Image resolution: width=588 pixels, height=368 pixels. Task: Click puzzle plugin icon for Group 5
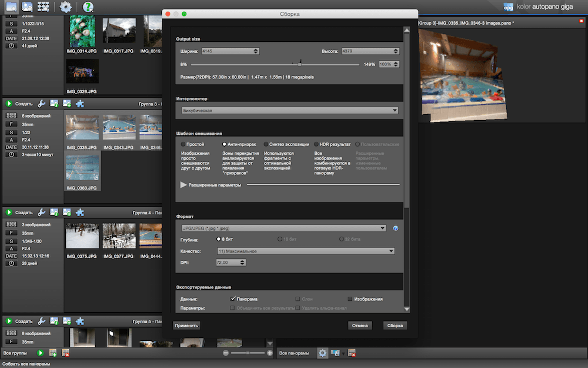coord(80,321)
